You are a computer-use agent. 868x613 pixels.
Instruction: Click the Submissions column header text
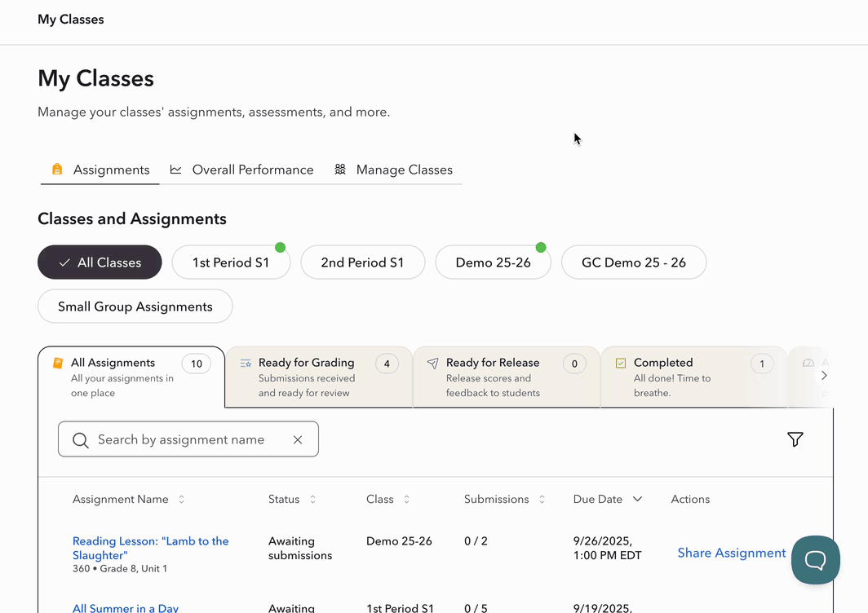pos(497,499)
